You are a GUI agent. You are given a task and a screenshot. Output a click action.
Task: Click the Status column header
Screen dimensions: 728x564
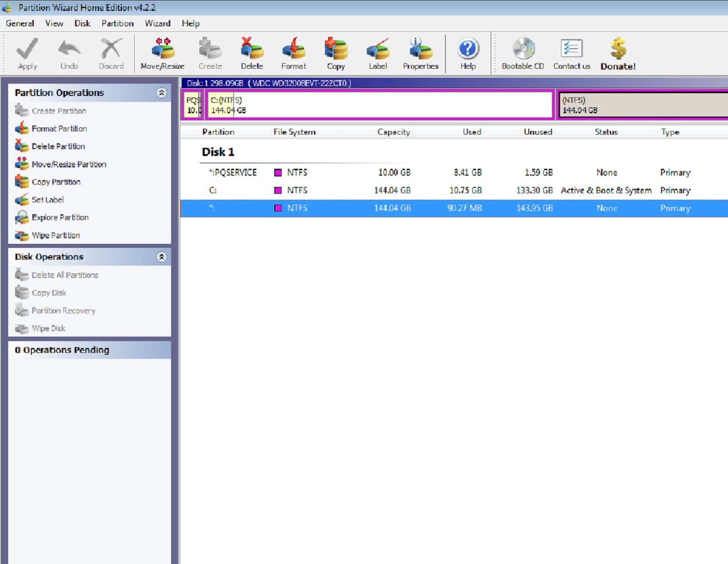606,132
